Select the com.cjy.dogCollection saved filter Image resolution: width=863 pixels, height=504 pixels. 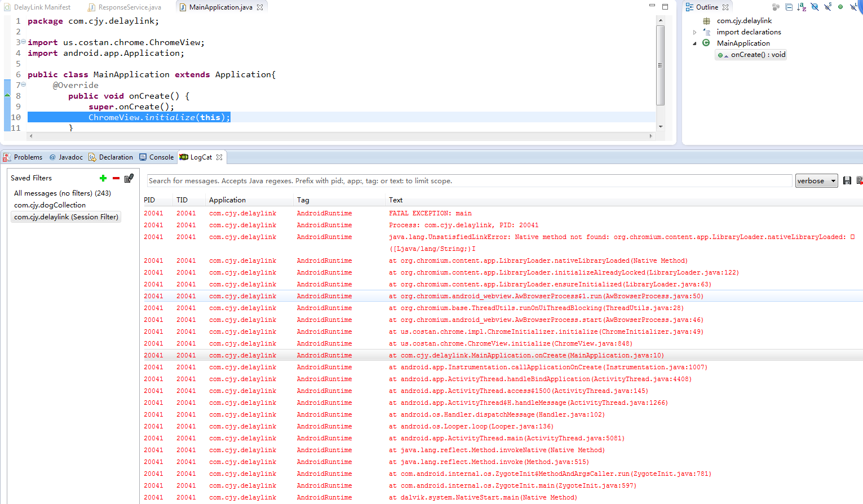[50, 205]
